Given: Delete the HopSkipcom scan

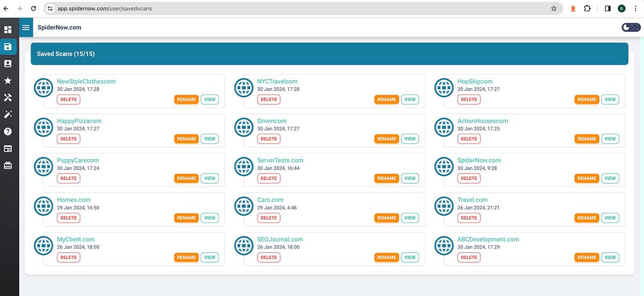Looking at the screenshot, I should pyautogui.click(x=469, y=99).
